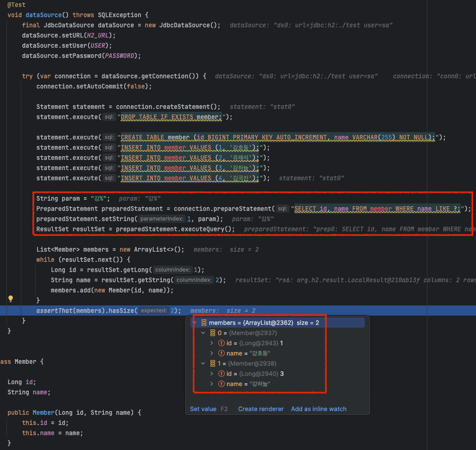This screenshot has width=476, height=450.
Task: Select the members ArrayList@2362 row
Action: [278, 323]
